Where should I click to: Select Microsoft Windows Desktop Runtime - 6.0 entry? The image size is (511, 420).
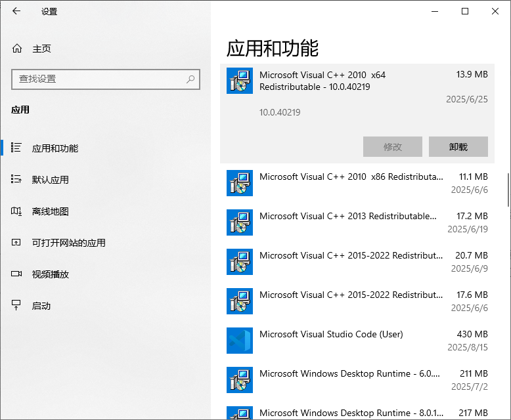(357, 380)
